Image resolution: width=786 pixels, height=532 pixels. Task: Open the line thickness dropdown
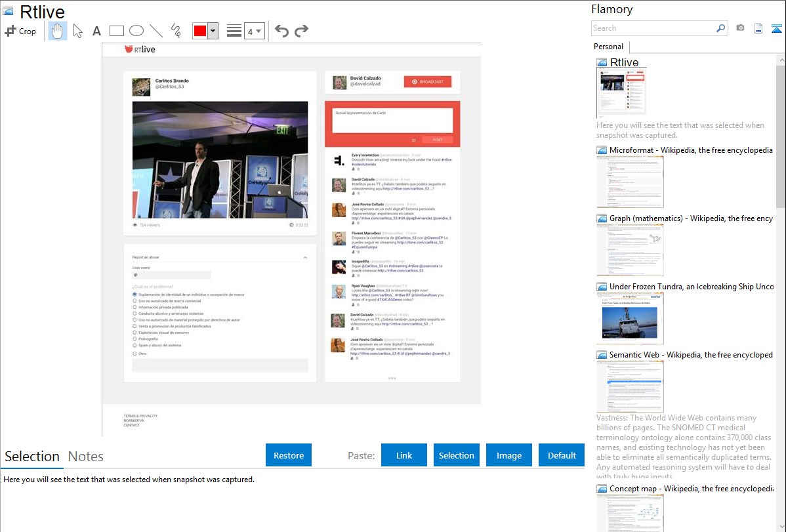[x=254, y=31]
